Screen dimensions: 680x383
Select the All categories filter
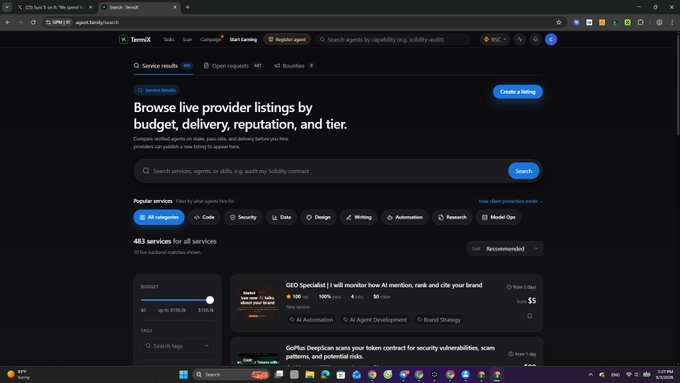(x=159, y=217)
